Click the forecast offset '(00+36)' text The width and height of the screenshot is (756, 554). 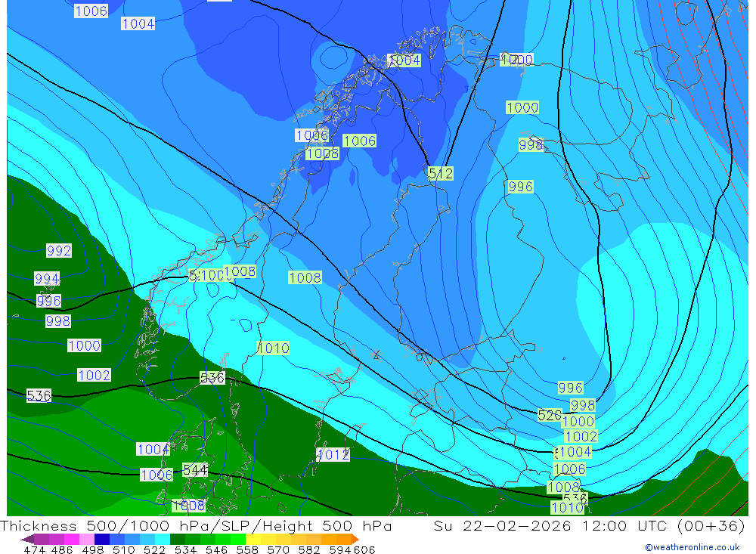click(x=711, y=525)
